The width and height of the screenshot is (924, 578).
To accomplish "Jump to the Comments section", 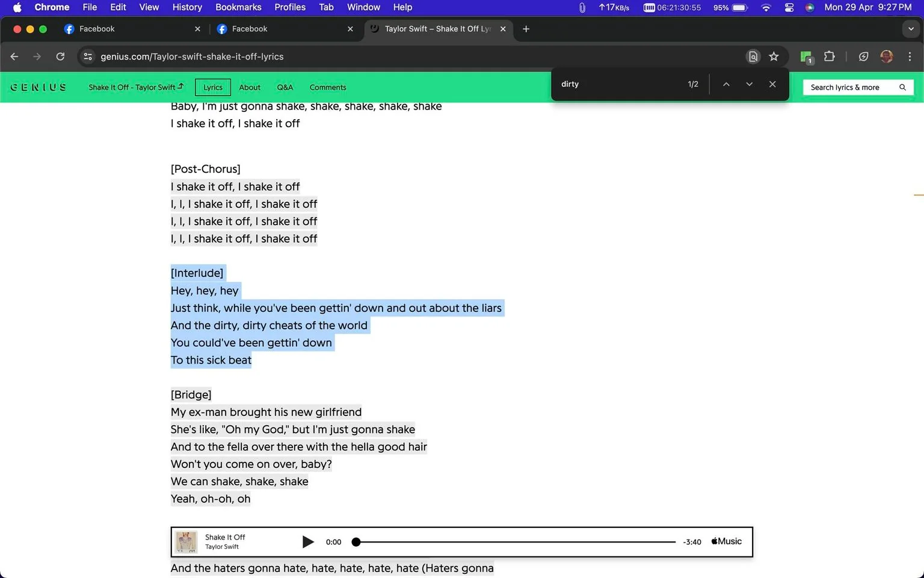I will (328, 87).
